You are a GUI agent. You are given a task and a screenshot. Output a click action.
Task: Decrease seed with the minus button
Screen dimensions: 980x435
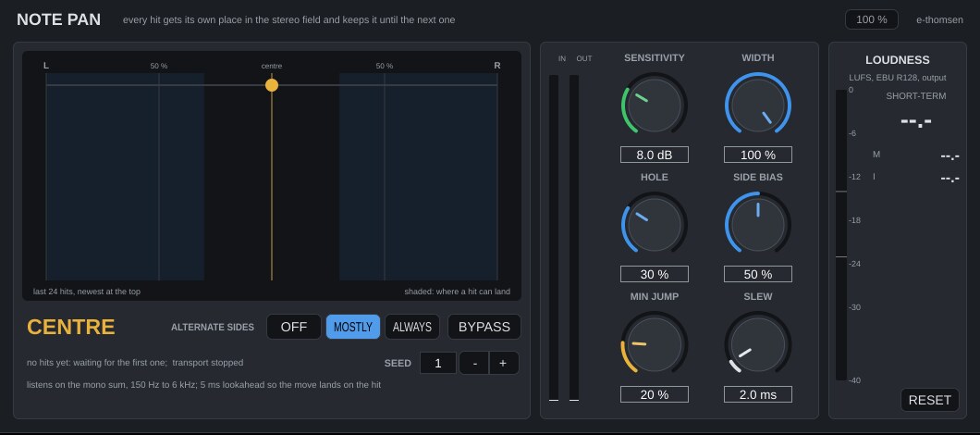(475, 363)
